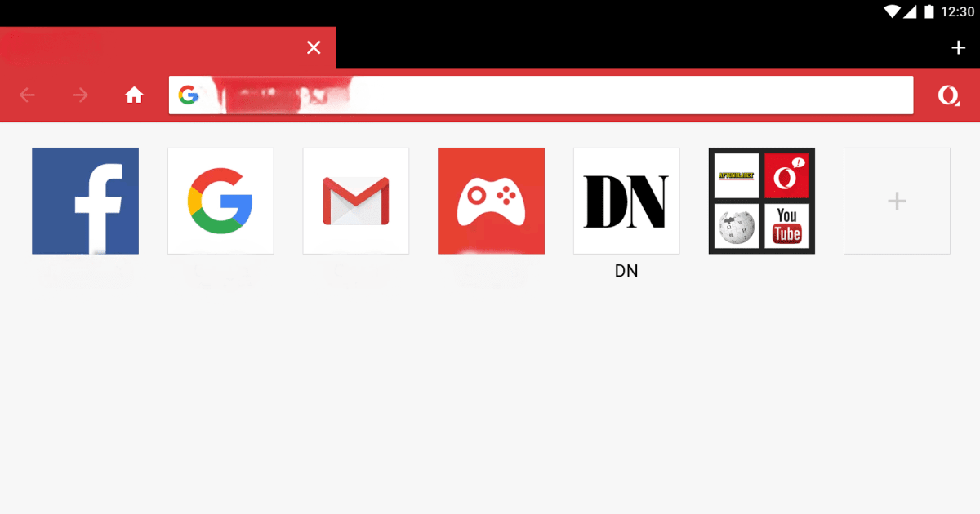Open the Opera menu

coord(948,95)
